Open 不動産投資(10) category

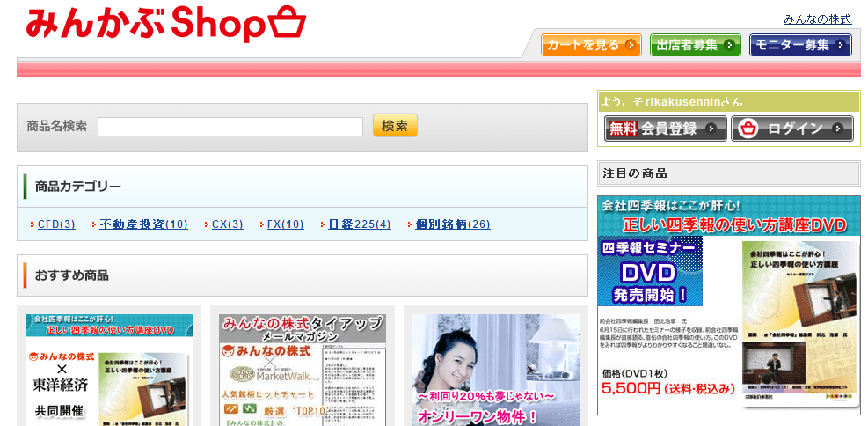[x=144, y=224]
